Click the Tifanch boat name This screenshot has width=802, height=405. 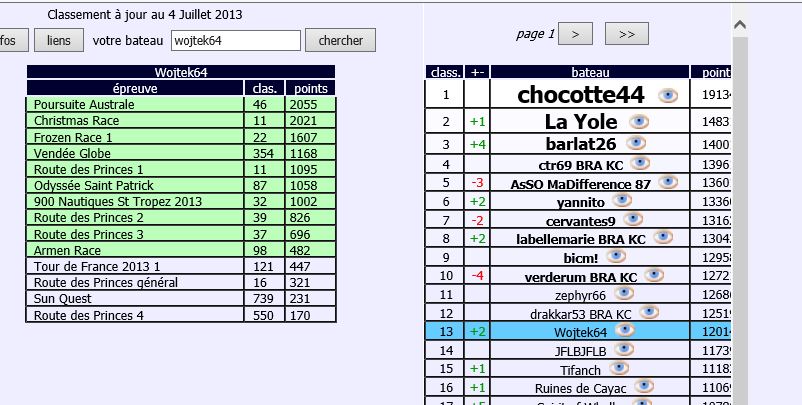[581, 370]
